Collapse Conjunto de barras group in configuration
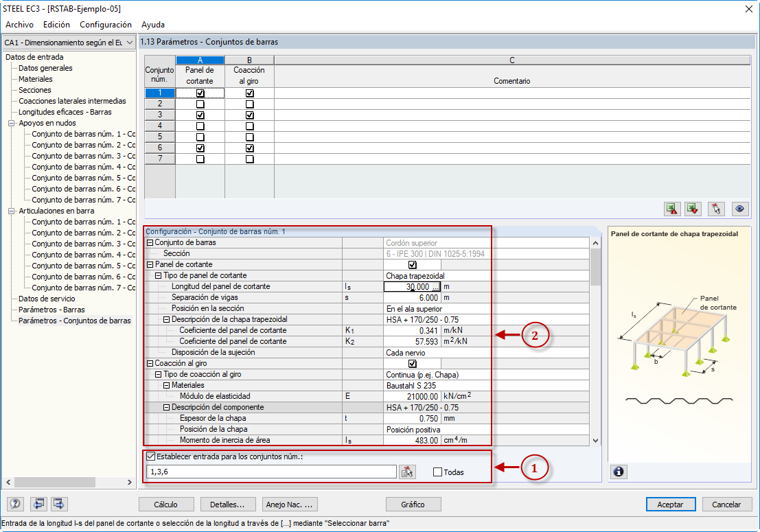This screenshot has width=760, height=532. coord(150,243)
